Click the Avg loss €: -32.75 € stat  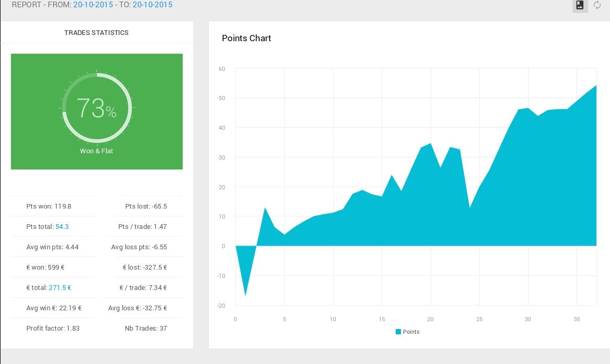(x=138, y=308)
